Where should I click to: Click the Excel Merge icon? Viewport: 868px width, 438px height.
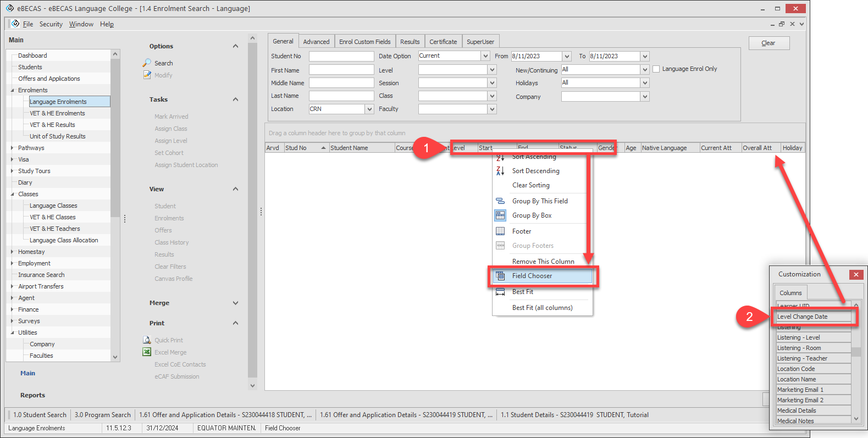[147, 352]
